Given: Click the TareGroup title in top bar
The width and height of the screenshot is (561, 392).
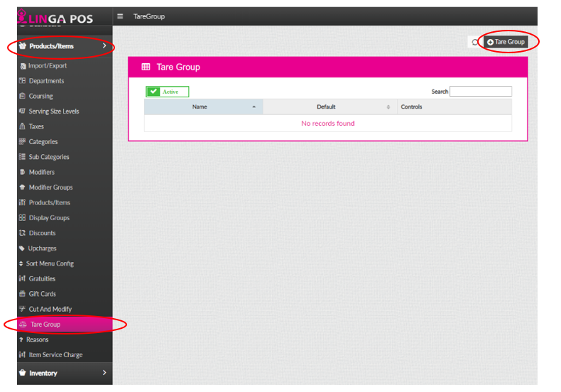Looking at the screenshot, I should [x=149, y=16].
